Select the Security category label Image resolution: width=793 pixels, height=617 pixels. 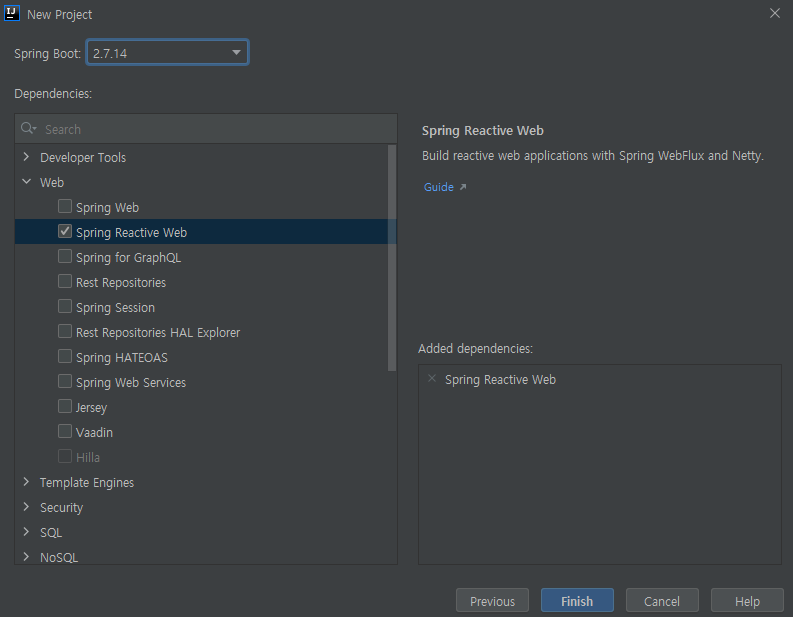pos(61,507)
